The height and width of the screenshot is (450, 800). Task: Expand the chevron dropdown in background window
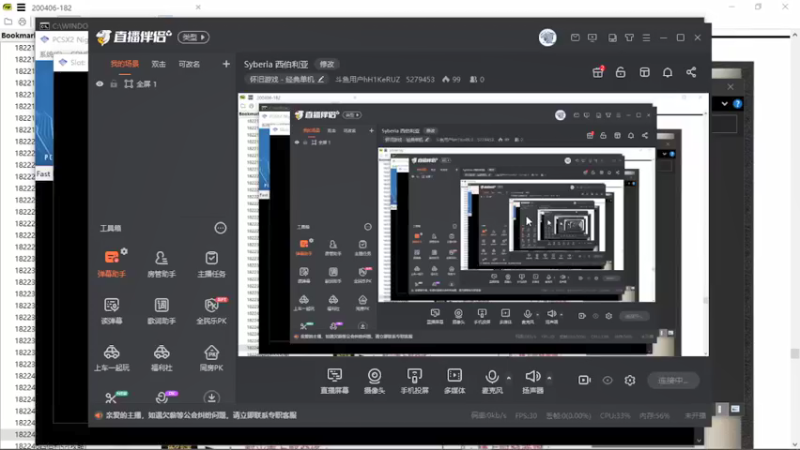click(724, 104)
